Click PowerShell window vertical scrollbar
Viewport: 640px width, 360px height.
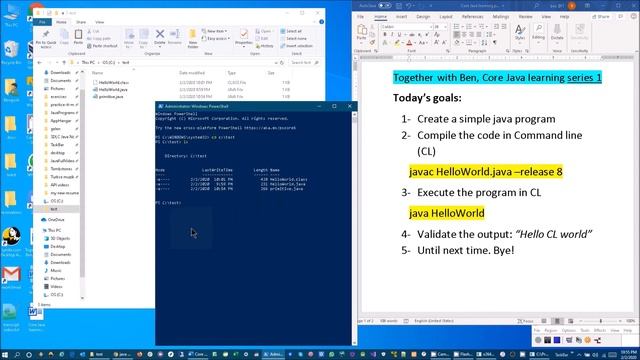[x=354, y=229]
